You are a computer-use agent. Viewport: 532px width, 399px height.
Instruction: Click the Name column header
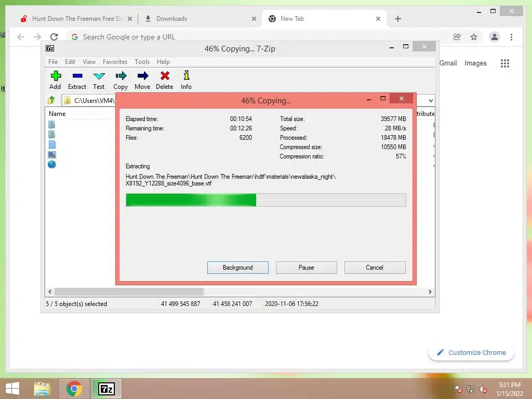pos(57,114)
